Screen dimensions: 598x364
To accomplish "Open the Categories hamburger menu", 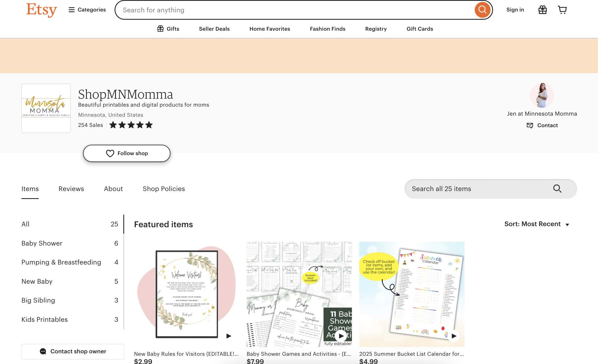I will pyautogui.click(x=87, y=10).
